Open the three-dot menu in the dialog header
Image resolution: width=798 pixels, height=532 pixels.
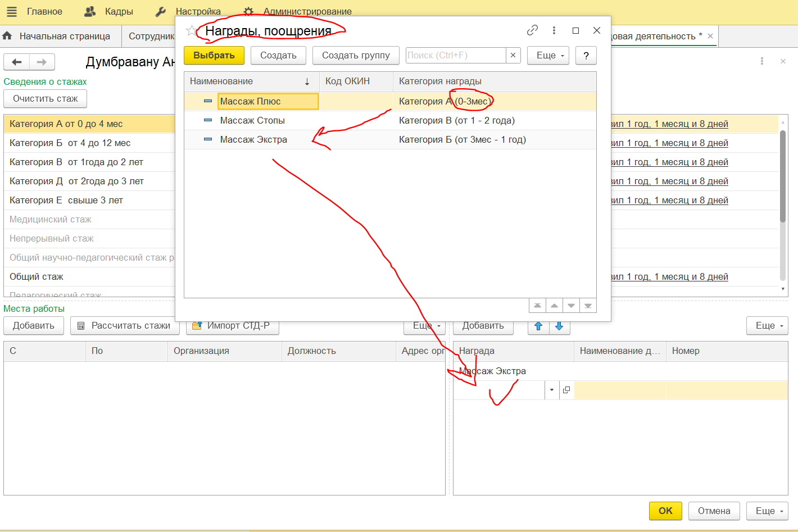click(554, 30)
